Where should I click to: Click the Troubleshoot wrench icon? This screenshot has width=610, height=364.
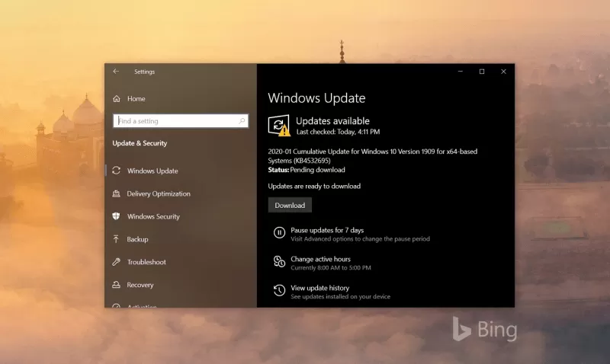(x=117, y=262)
